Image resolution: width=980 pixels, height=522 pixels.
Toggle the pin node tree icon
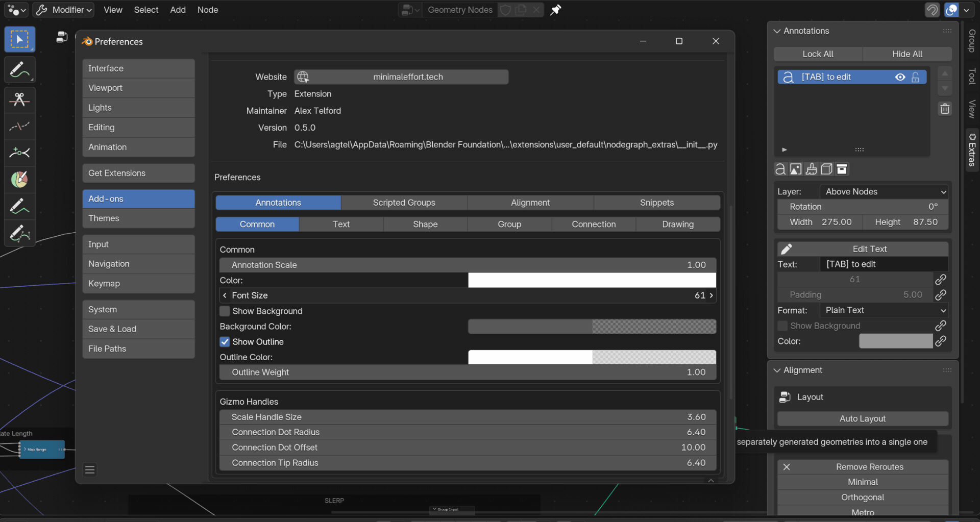(556, 10)
